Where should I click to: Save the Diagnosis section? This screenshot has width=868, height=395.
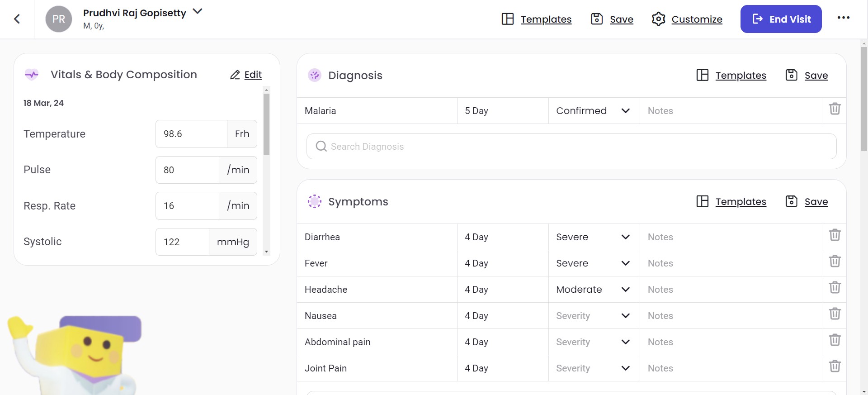point(816,76)
